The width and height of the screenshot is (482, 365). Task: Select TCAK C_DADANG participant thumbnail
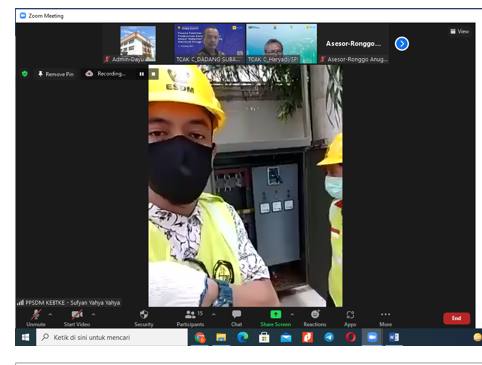(x=210, y=44)
